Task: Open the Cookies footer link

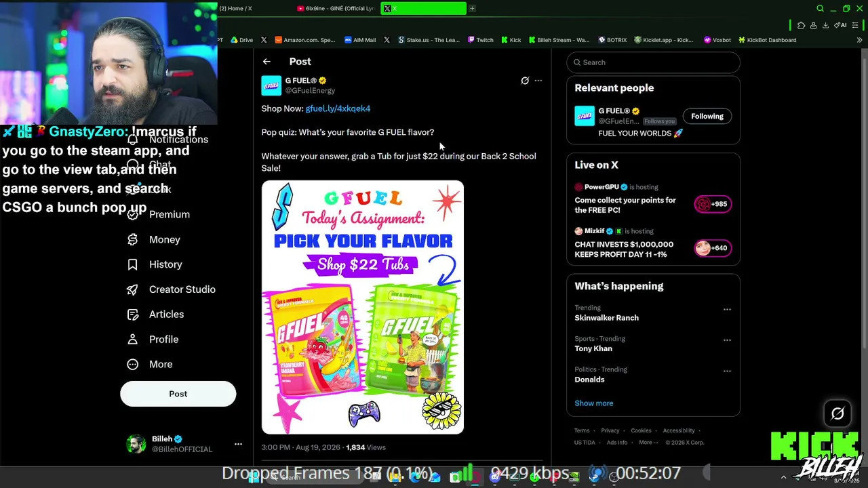Action: point(641,430)
